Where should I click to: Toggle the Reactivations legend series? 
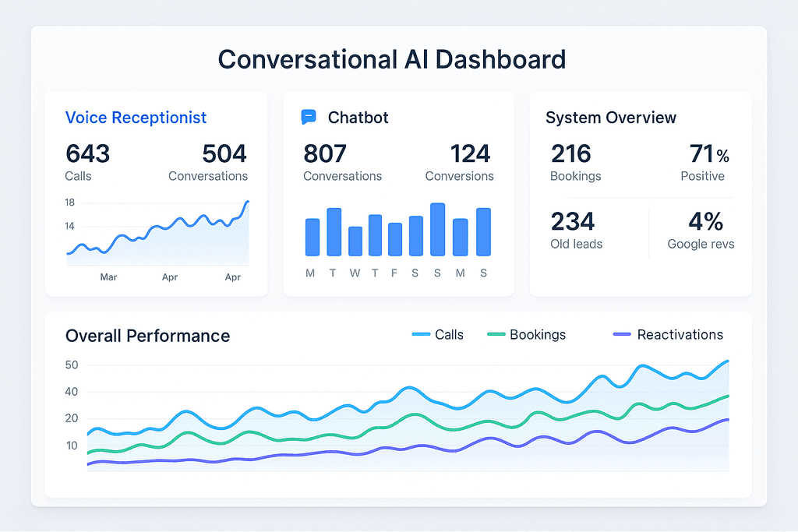pos(668,335)
